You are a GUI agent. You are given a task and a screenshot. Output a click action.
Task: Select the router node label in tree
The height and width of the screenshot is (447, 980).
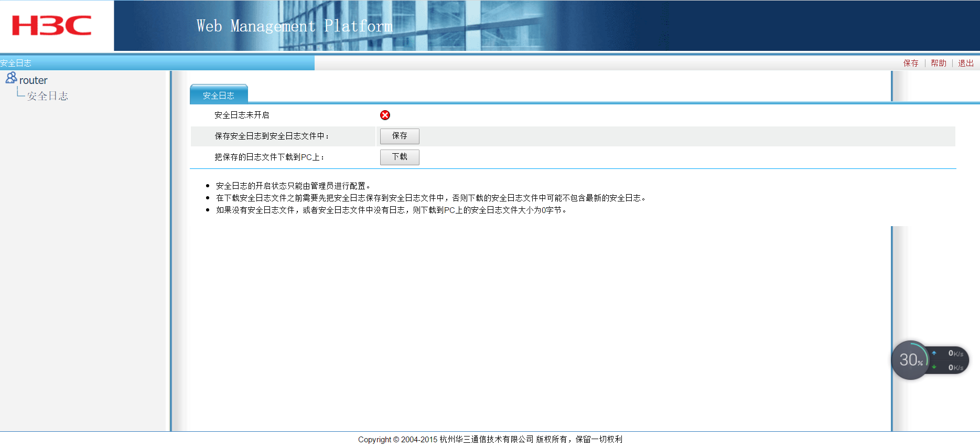pos(34,80)
